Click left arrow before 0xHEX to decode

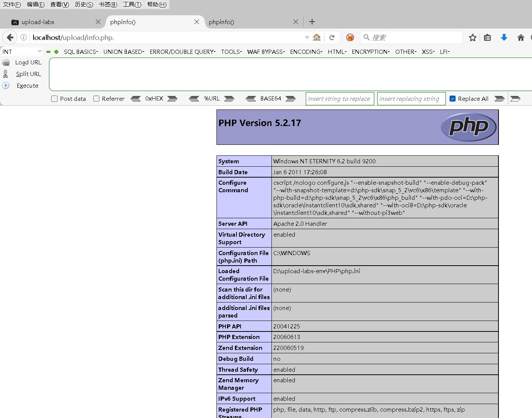pyautogui.click(x=136, y=99)
